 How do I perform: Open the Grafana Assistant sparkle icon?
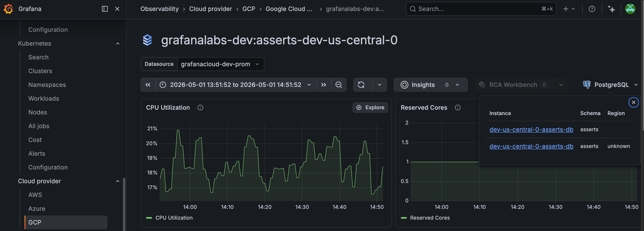pyautogui.click(x=611, y=9)
